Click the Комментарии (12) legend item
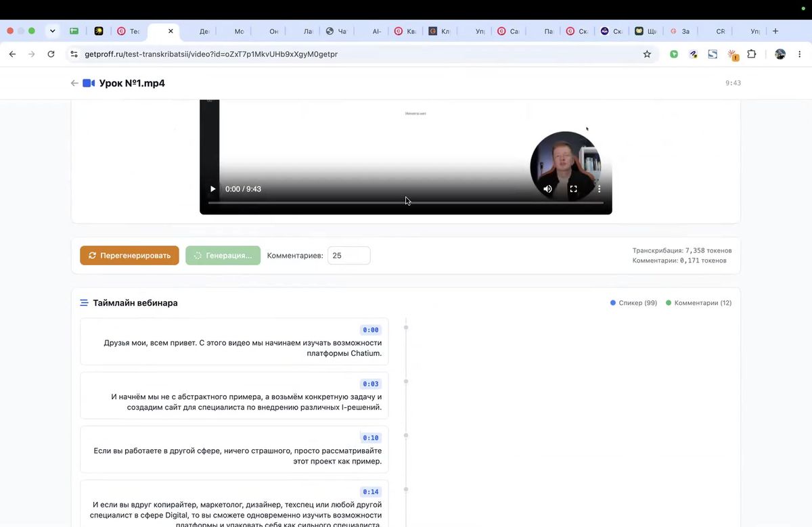 pos(699,303)
